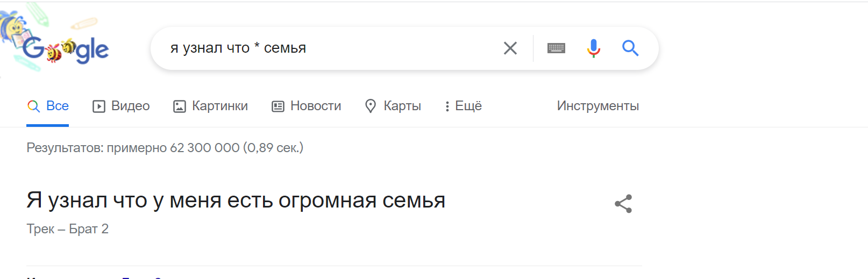Open the Инструменты search tools

597,106
